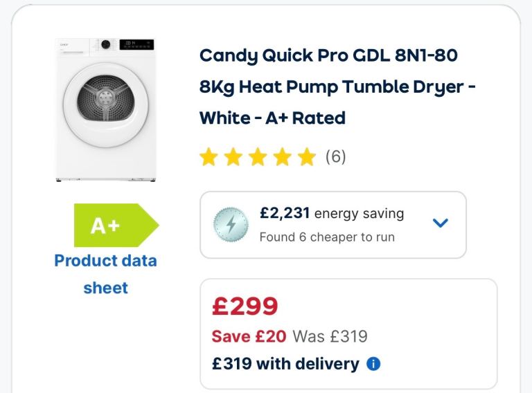This screenshot has height=393, width=532.
Task: Click "£319 with delivery" text
Action: [x=285, y=364]
